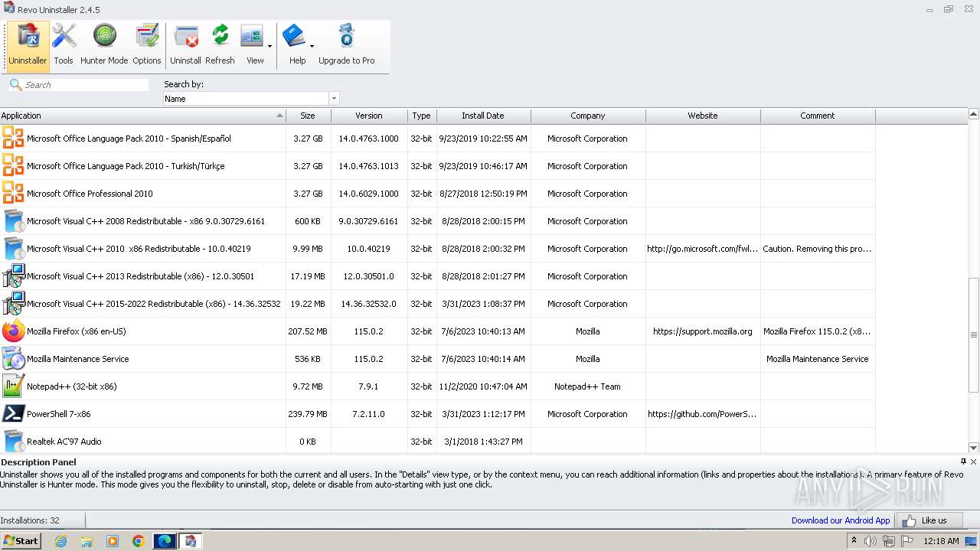Select the Uninstaller toolbar icon
Screen dimensions: 980x551
pyautogui.click(x=28, y=44)
